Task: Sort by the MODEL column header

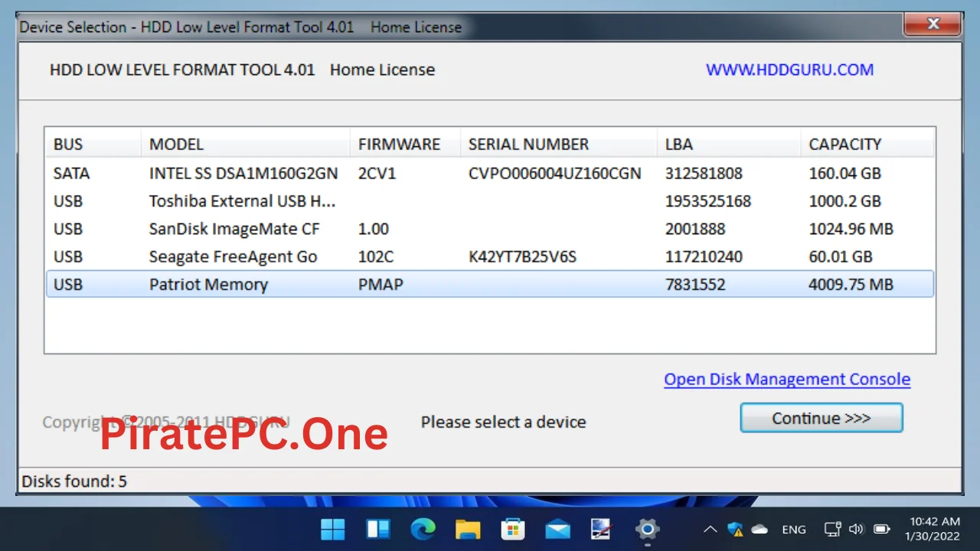Action: point(246,144)
